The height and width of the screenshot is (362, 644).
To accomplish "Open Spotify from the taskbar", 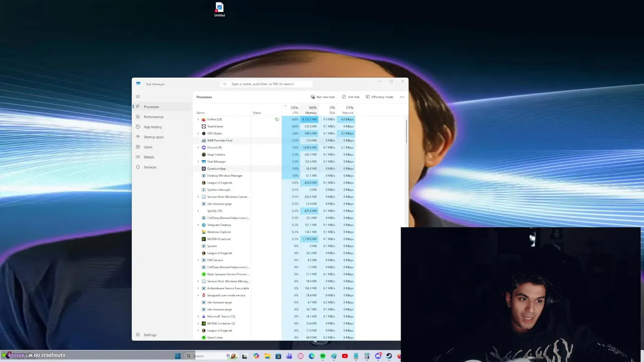I will tap(323, 356).
